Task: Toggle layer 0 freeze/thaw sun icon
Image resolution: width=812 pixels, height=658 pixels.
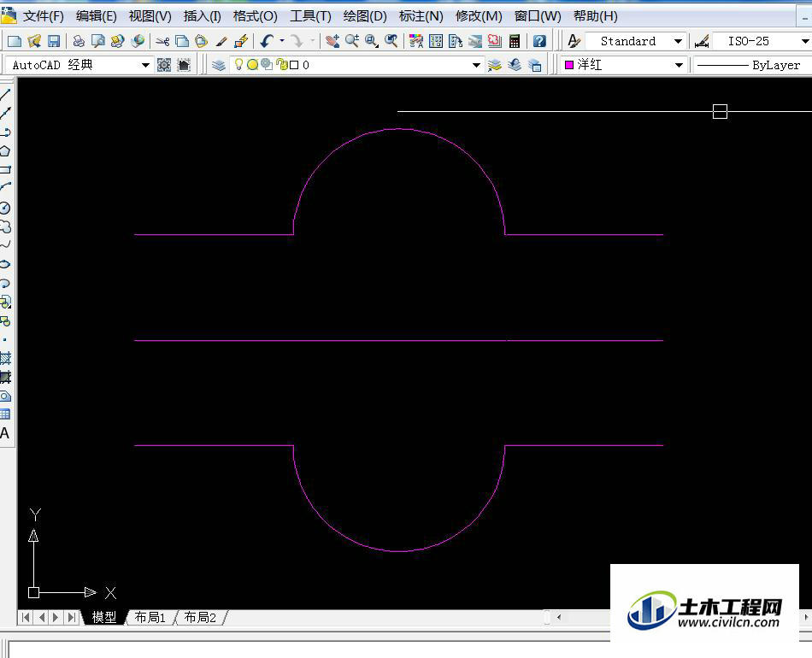Action: pyautogui.click(x=253, y=65)
